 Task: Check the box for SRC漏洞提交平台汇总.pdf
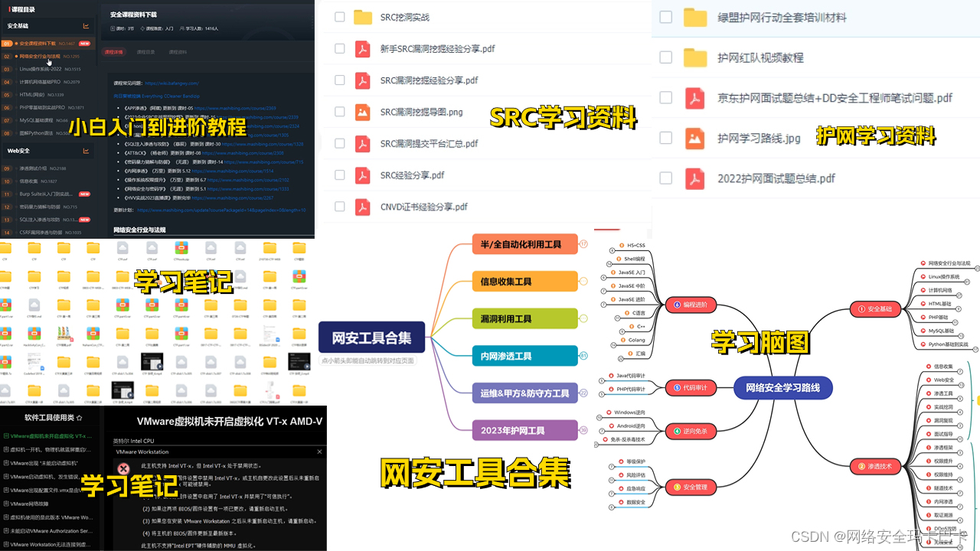(339, 143)
